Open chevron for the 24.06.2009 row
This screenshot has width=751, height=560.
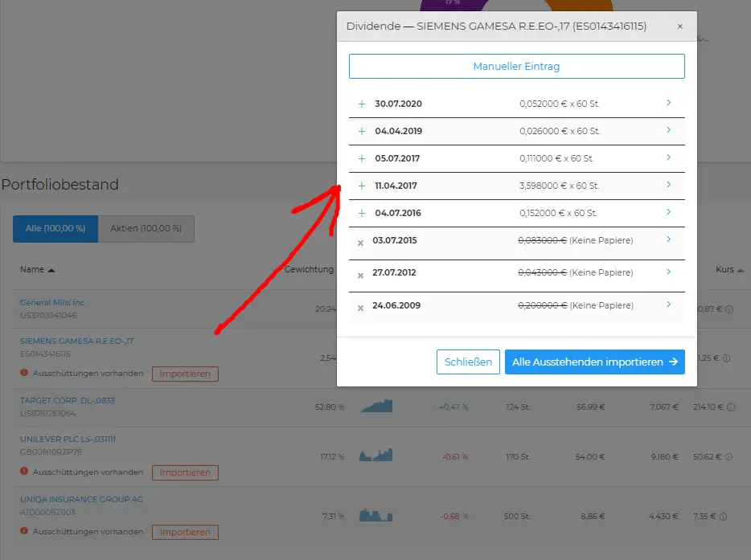pos(669,304)
